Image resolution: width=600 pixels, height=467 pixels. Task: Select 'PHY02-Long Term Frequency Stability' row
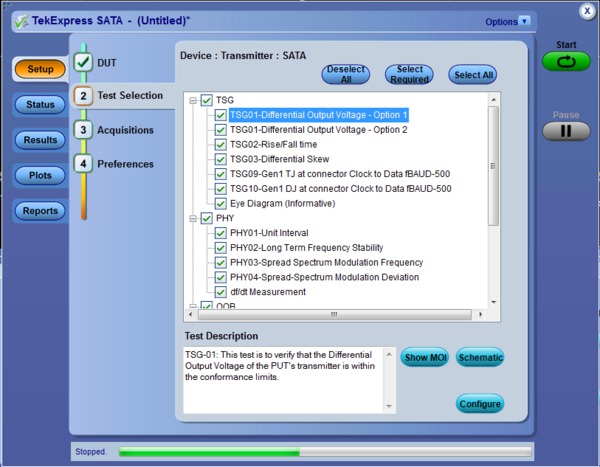(307, 248)
